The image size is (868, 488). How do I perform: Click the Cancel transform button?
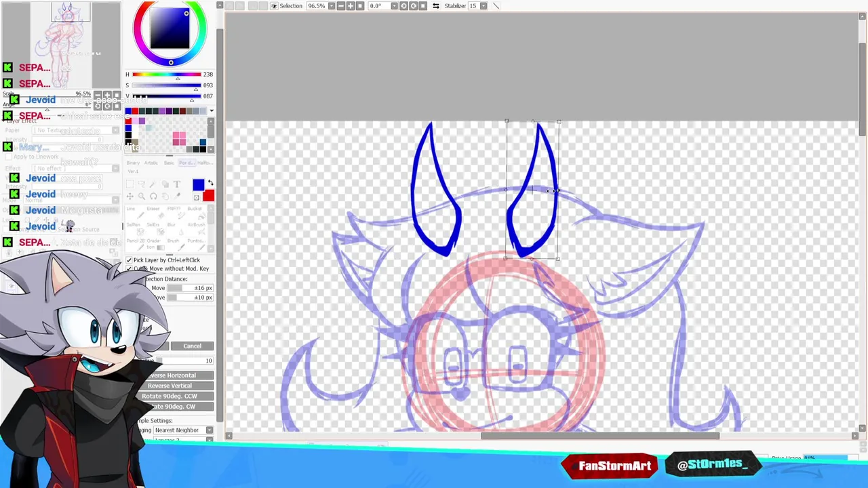(192, 346)
